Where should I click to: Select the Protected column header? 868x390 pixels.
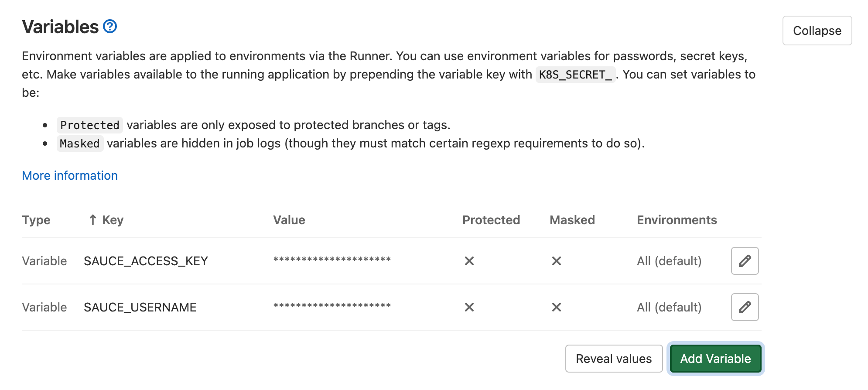pos(491,219)
